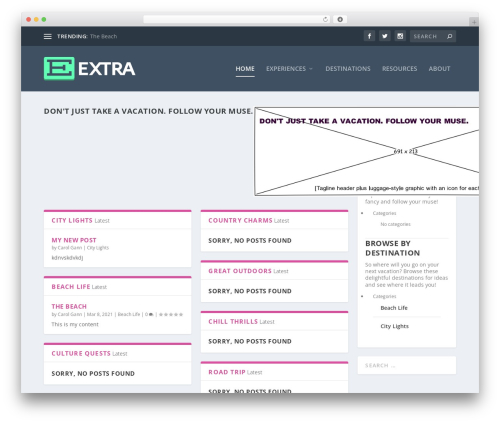Viewport: 500px width, 423px height.
Task: Open The Beach post title
Action: click(69, 306)
